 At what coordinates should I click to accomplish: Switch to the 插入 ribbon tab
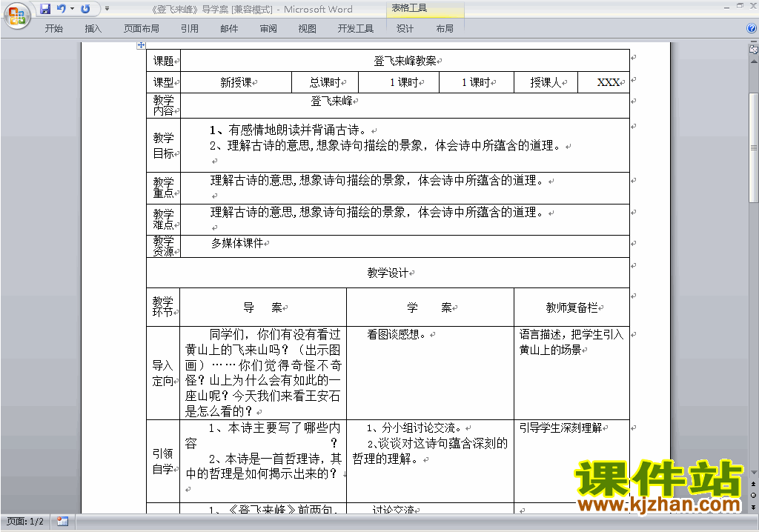click(93, 29)
